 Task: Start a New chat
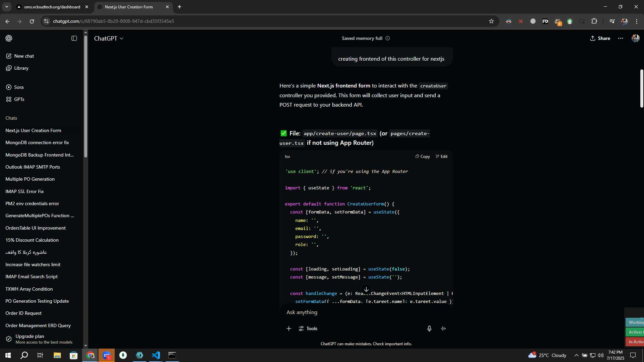[x=20, y=56]
